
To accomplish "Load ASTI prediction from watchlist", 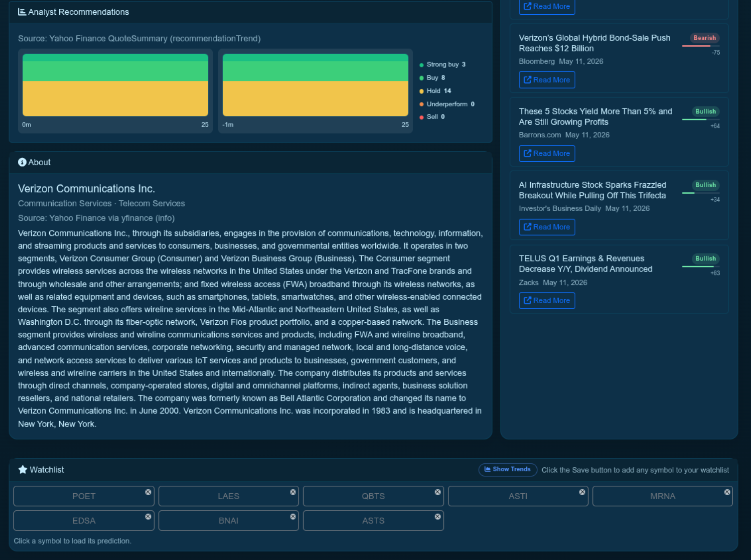I will click(518, 496).
